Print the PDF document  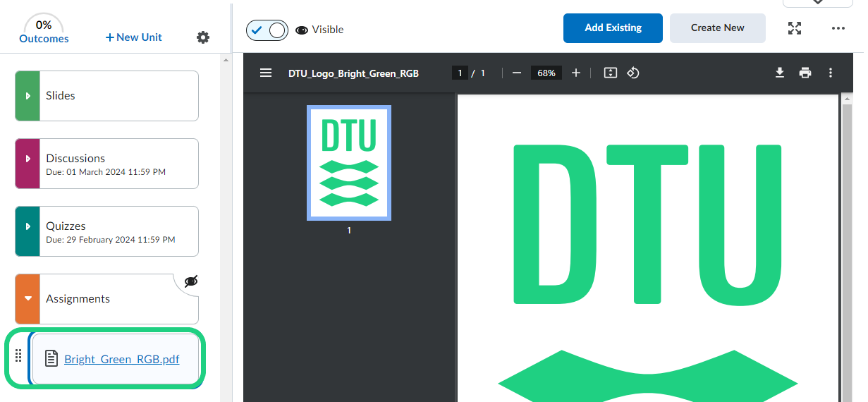click(x=805, y=73)
